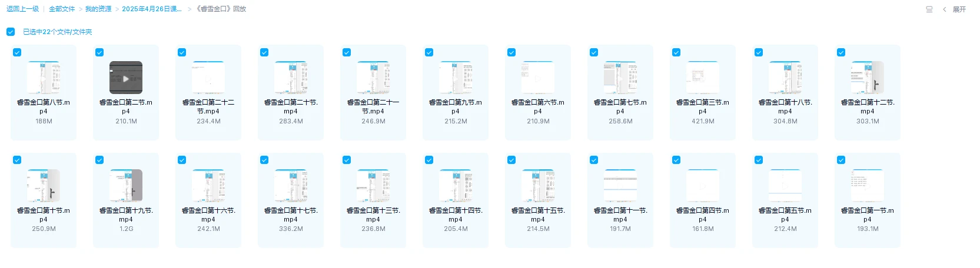
Task: Click the 161.8M size label
Action: point(703,229)
